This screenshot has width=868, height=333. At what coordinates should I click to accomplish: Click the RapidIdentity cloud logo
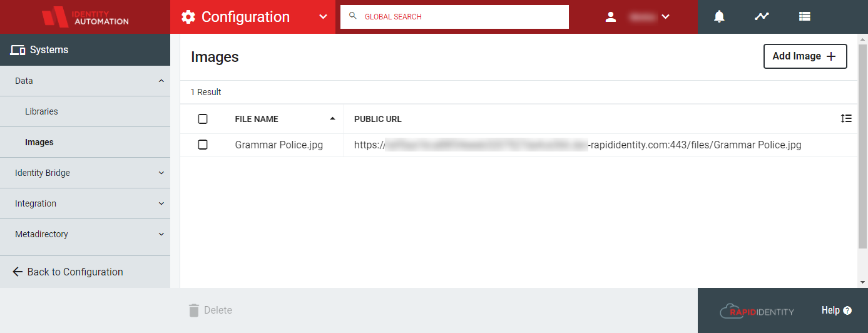click(757, 310)
